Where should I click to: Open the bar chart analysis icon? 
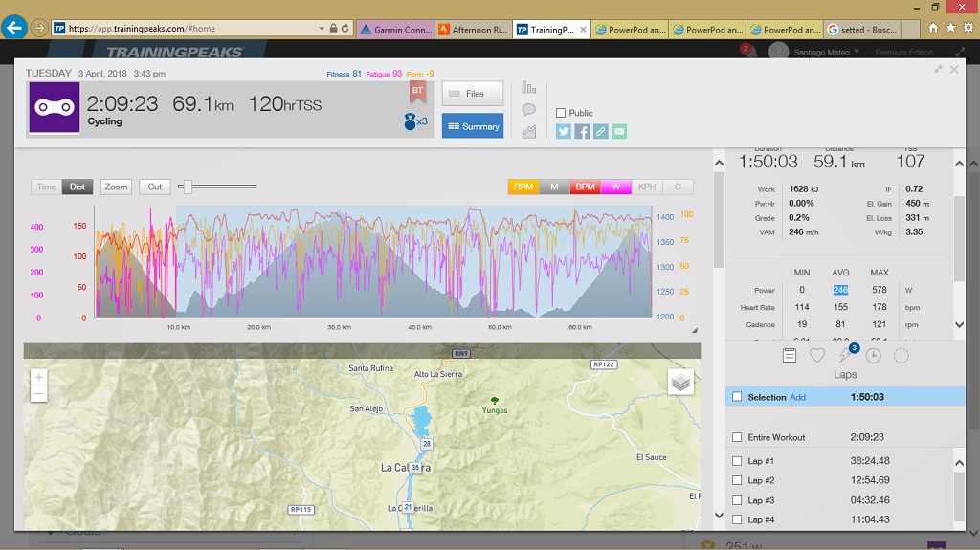[x=529, y=87]
